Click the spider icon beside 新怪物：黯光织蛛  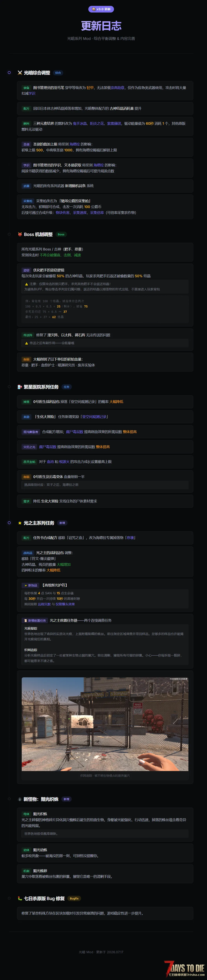(20, 799)
